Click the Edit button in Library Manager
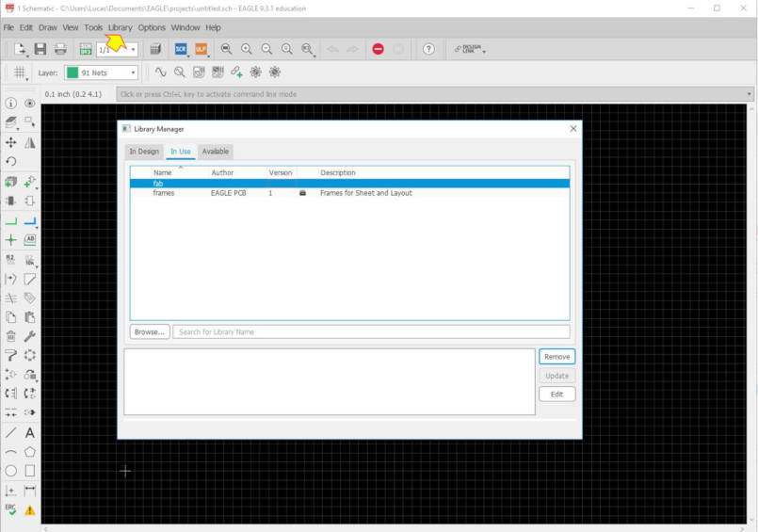 tap(556, 395)
